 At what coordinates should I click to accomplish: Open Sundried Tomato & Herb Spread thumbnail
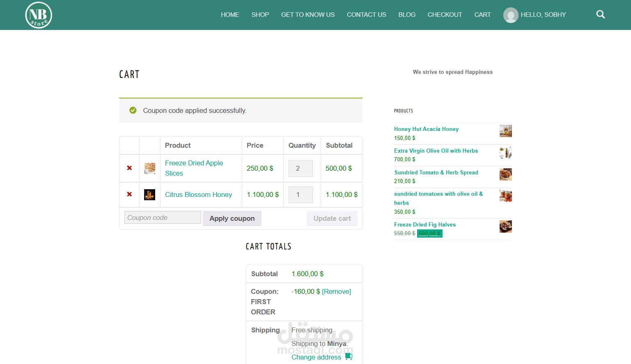click(506, 174)
